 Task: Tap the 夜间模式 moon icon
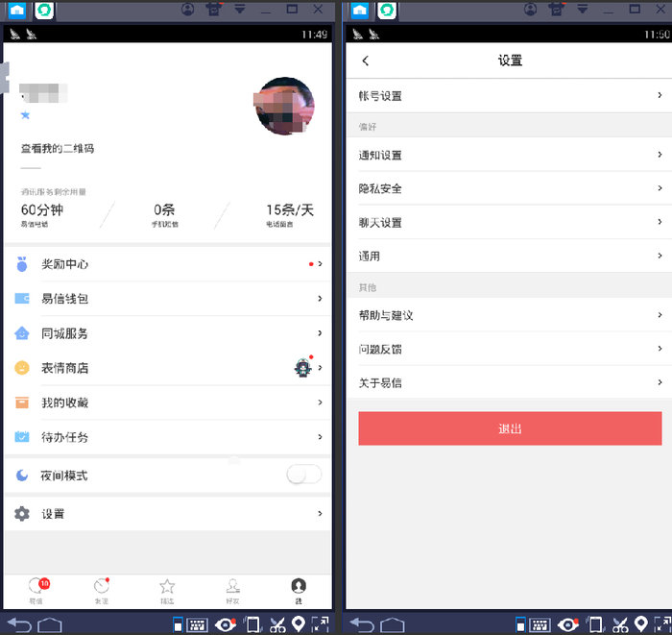pyautogui.click(x=22, y=476)
